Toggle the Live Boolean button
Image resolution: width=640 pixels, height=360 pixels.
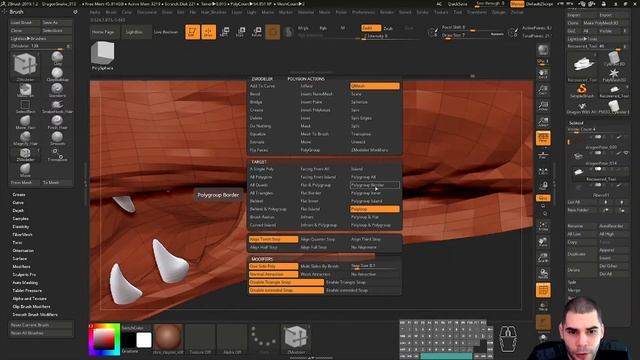(x=166, y=32)
